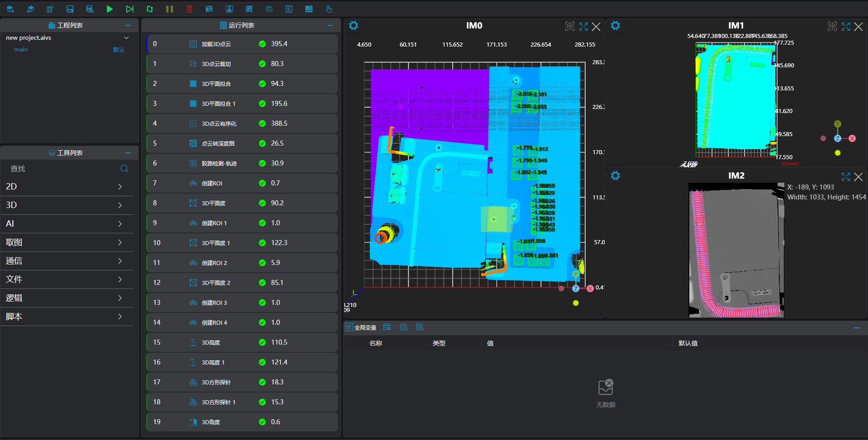Expand IM2 viewer to fullscreen
The height and width of the screenshot is (440, 868).
(846, 177)
